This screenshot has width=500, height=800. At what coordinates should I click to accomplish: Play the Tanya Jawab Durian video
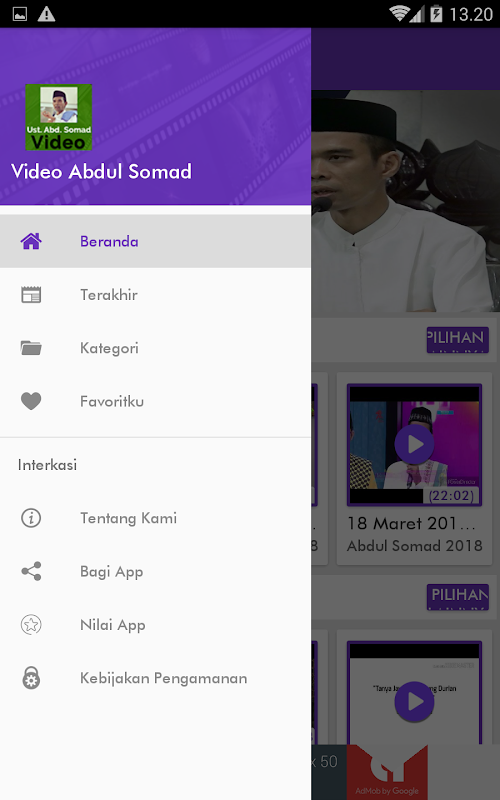[414, 701]
